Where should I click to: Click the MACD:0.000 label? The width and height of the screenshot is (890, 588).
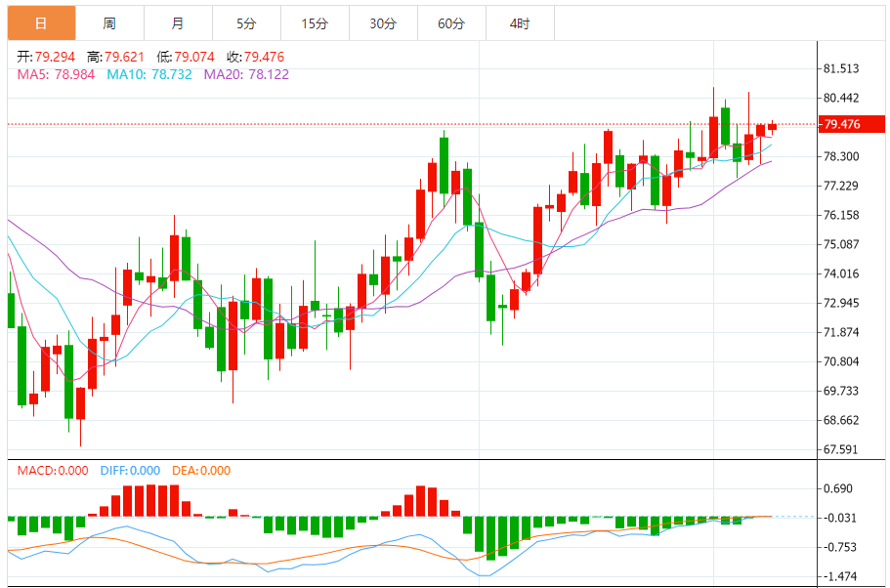53,471
